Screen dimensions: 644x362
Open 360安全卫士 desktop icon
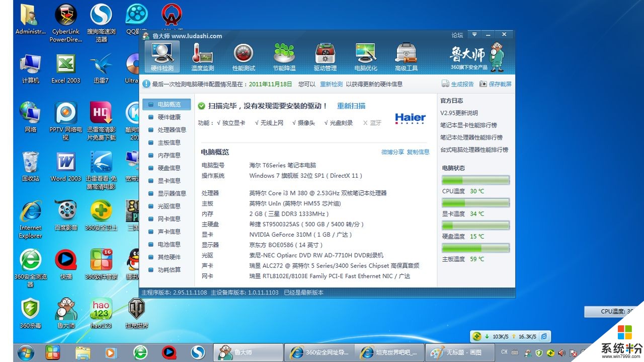[101, 216]
